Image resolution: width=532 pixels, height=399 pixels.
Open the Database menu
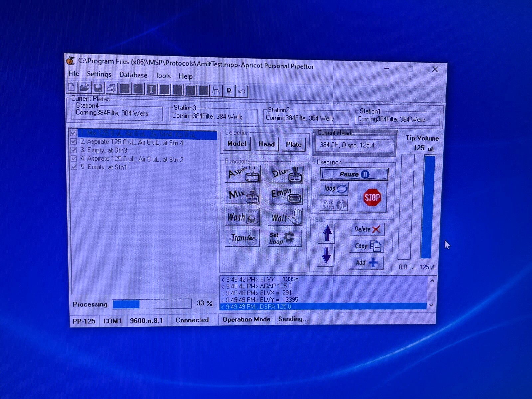pos(133,75)
